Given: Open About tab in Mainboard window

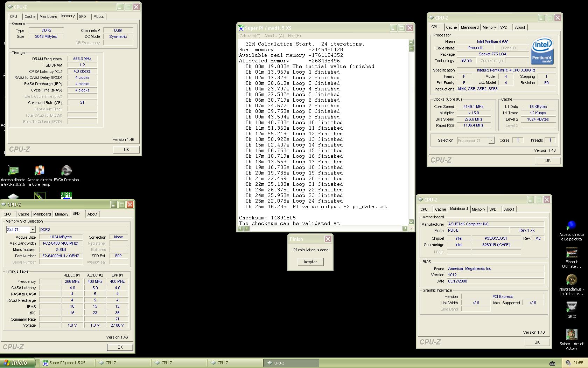Looking at the screenshot, I should click(x=509, y=209).
